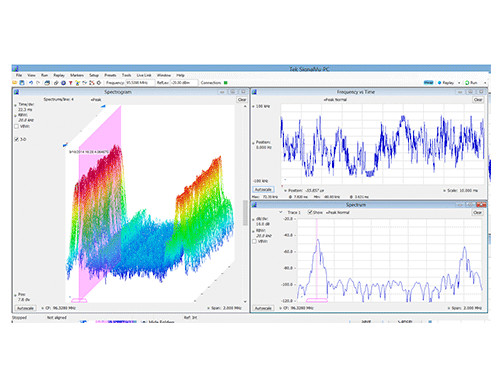Screen dimensions: 500x375
Task: Enable the VBW checkbox in Spectrogram panel
Action: (x=16, y=126)
